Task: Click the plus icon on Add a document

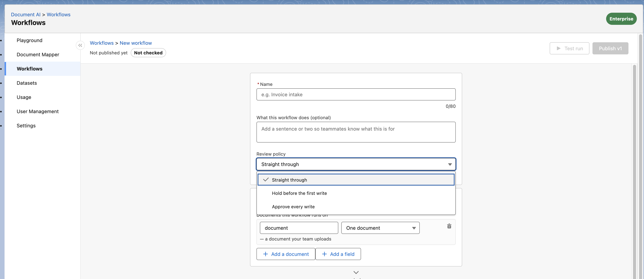Action: [x=266, y=254]
